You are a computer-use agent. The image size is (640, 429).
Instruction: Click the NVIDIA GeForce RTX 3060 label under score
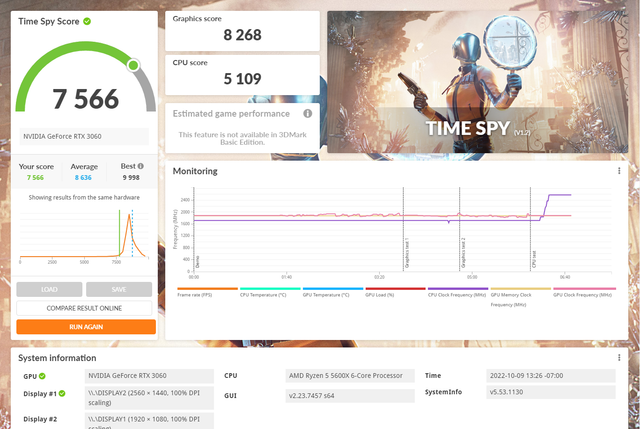pos(84,136)
